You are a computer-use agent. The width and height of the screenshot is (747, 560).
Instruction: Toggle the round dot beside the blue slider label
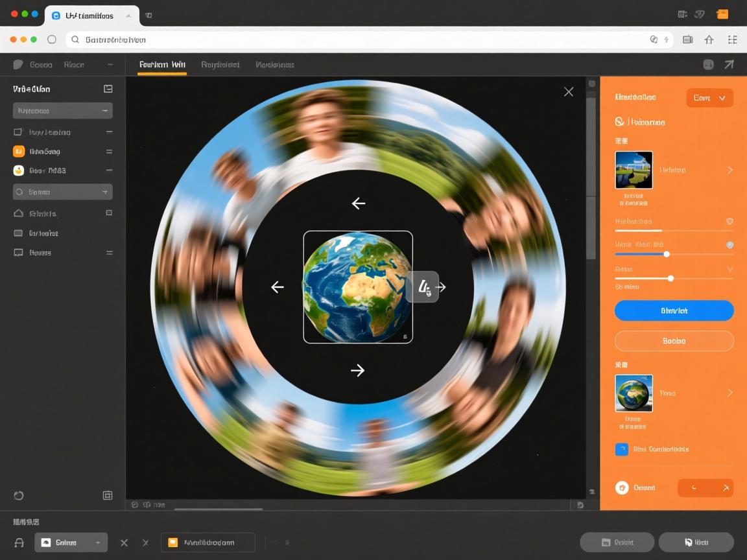(729, 245)
